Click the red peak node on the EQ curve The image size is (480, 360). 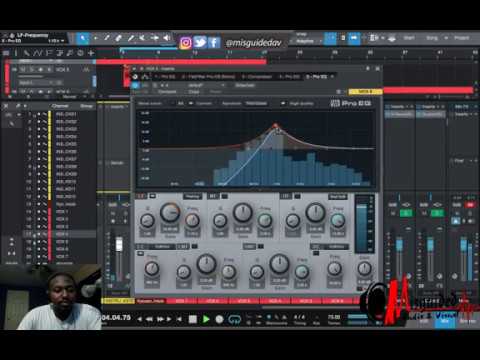(275, 126)
